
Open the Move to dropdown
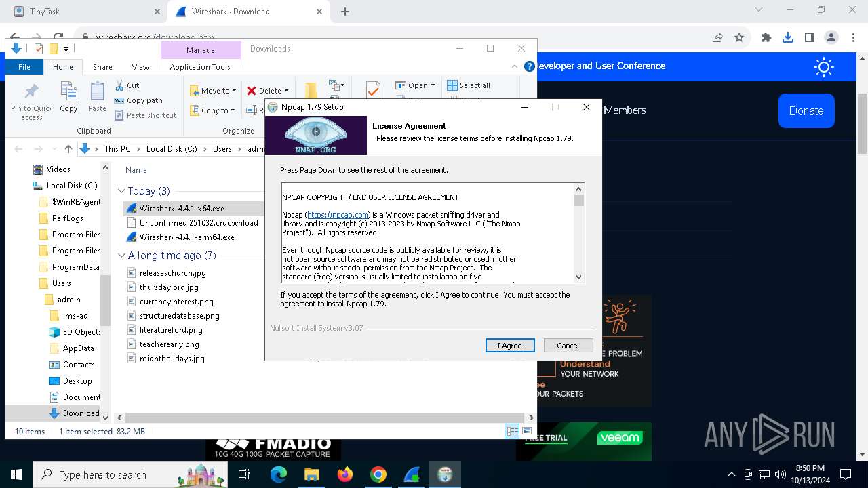click(213, 91)
